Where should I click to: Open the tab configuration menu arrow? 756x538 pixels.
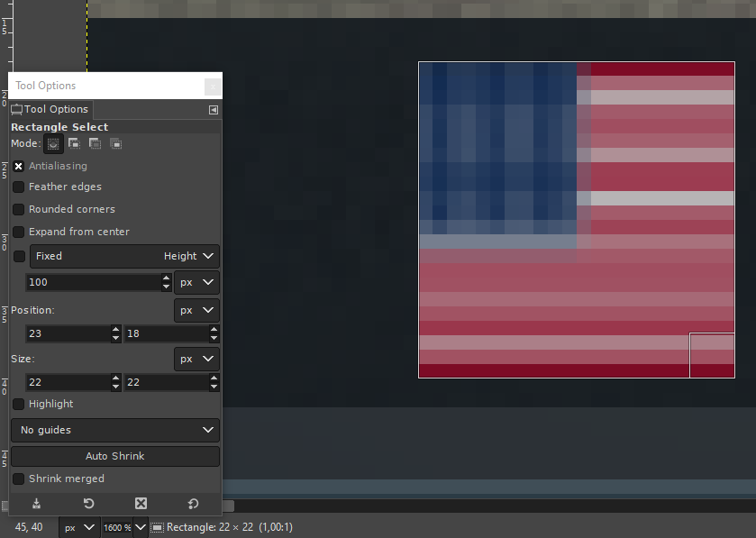coord(214,110)
